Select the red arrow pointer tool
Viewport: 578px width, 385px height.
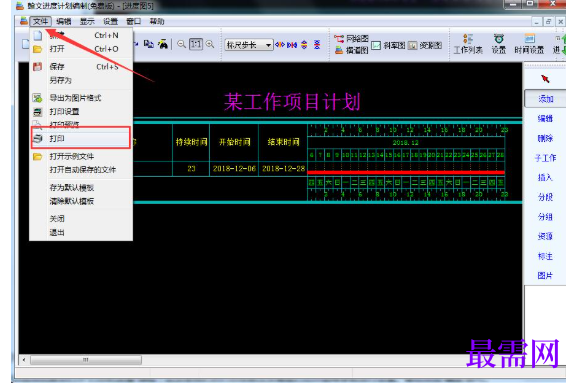pyautogui.click(x=545, y=79)
